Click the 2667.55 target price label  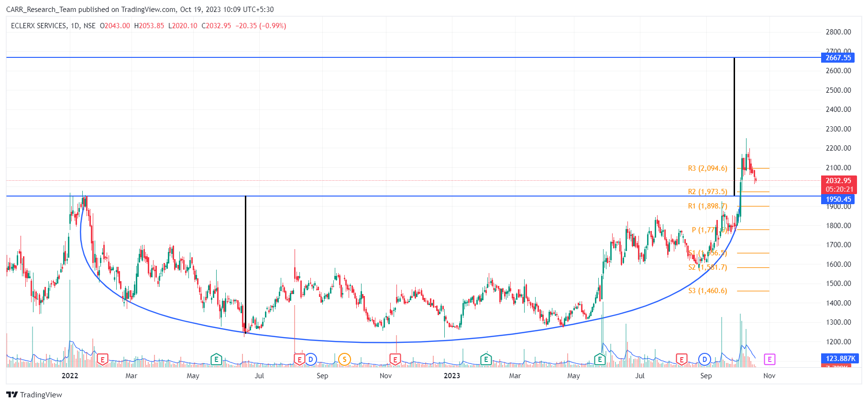838,58
